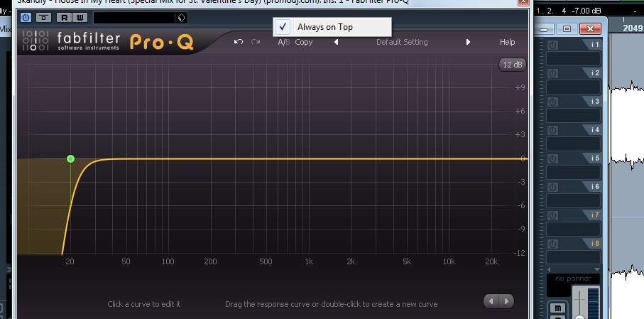The image size is (644, 319).
Task: Open the preset name field in plugin header
Action: tap(134, 18)
